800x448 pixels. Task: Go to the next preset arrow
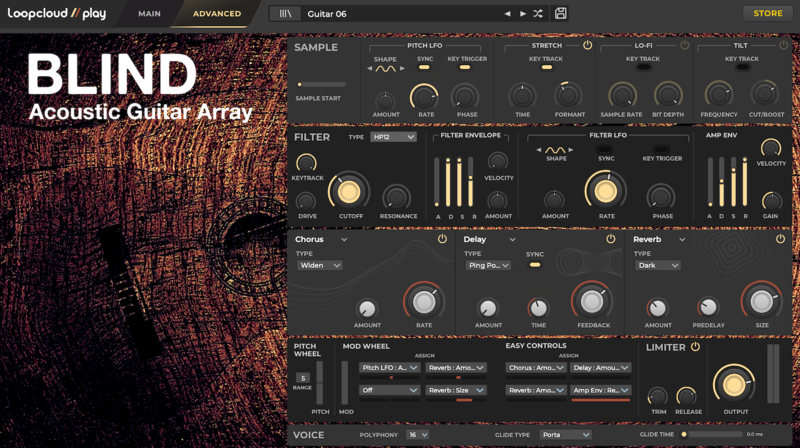pyautogui.click(x=522, y=14)
